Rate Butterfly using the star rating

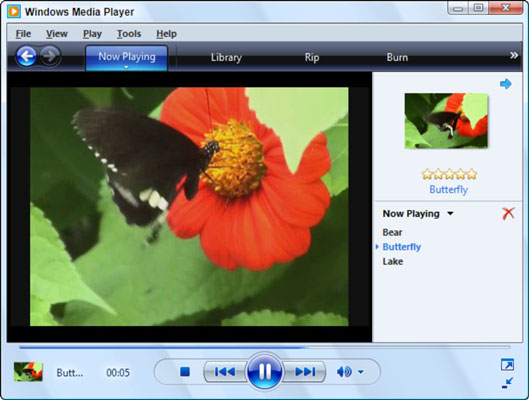(x=449, y=174)
